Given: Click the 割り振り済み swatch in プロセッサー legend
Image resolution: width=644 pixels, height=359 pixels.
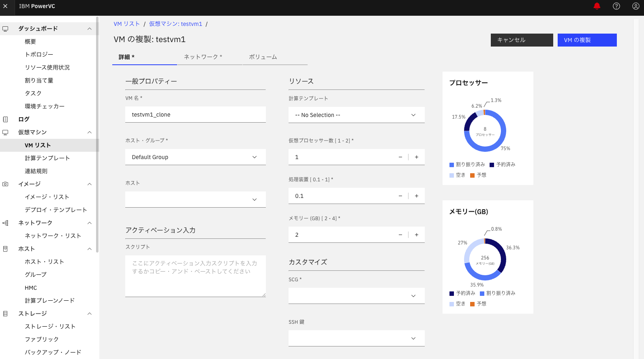Looking at the screenshot, I should click(451, 165).
